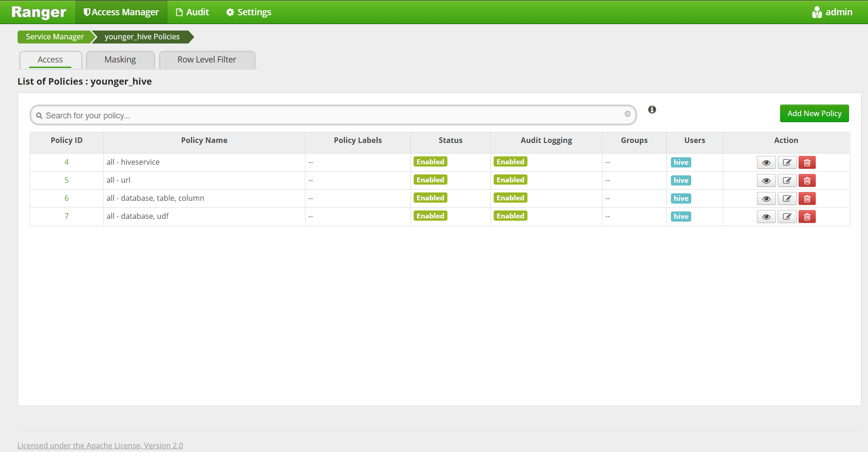Image resolution: width=868 pixels, height=452 pixels.
Task: Click the Settings gear icon
Action: [230, 12]
